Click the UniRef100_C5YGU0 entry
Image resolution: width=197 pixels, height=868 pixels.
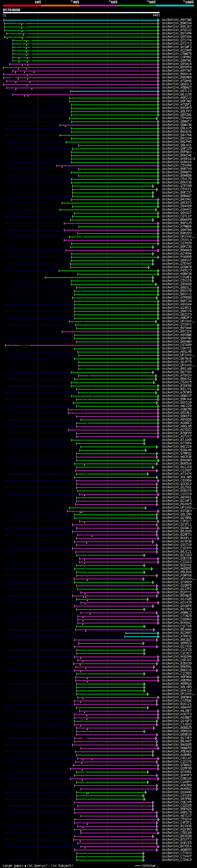[177, 118]
